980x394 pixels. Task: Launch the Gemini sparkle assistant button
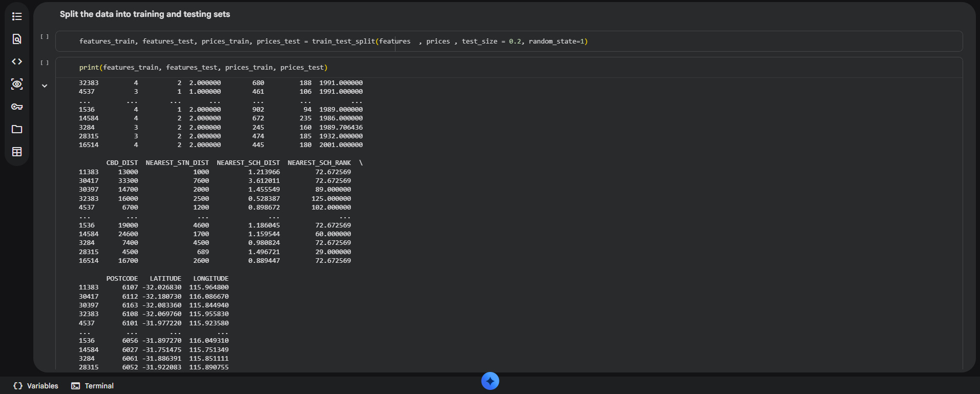(490, 381)
